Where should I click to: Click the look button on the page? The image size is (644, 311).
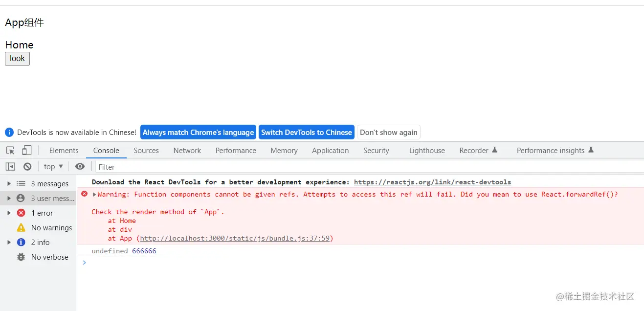tap(17, 59)
